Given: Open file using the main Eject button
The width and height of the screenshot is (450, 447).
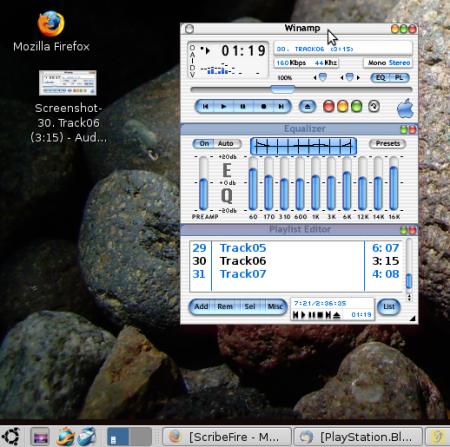Looking at the screenshot, I should pyautogui.click(x=307, y=107).
